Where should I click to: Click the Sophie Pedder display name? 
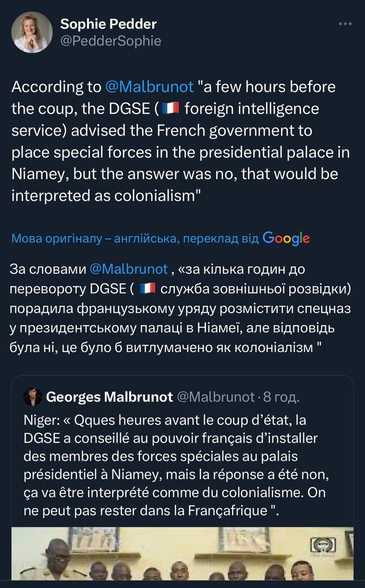click(x=108, y=24)
